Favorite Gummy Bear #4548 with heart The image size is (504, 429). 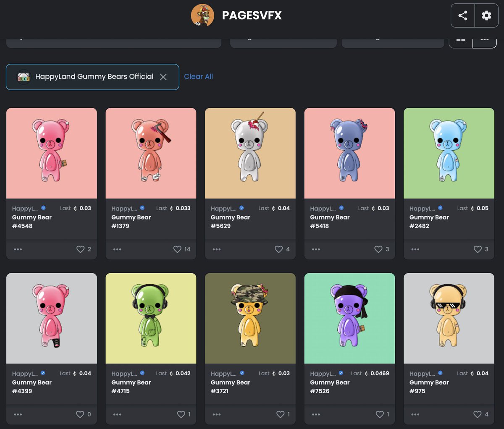tap(80, 249)
